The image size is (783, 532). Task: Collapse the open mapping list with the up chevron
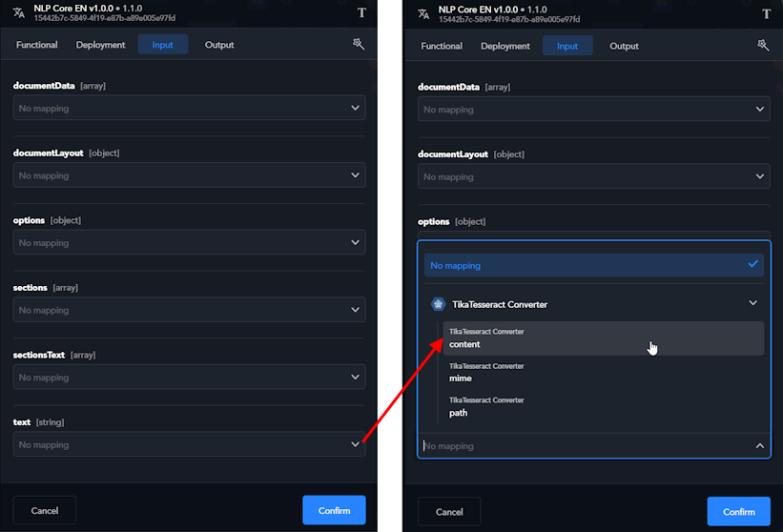(759, 445)
